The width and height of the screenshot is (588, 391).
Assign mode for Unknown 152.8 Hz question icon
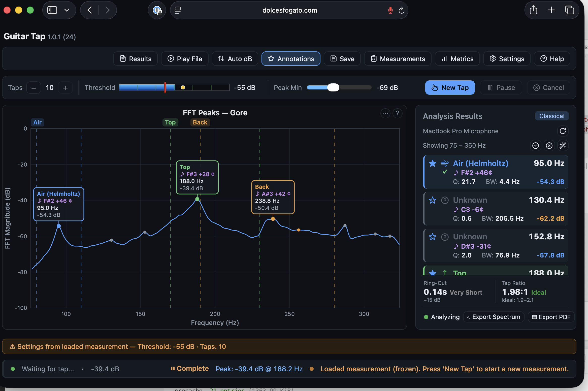(445, 237)
